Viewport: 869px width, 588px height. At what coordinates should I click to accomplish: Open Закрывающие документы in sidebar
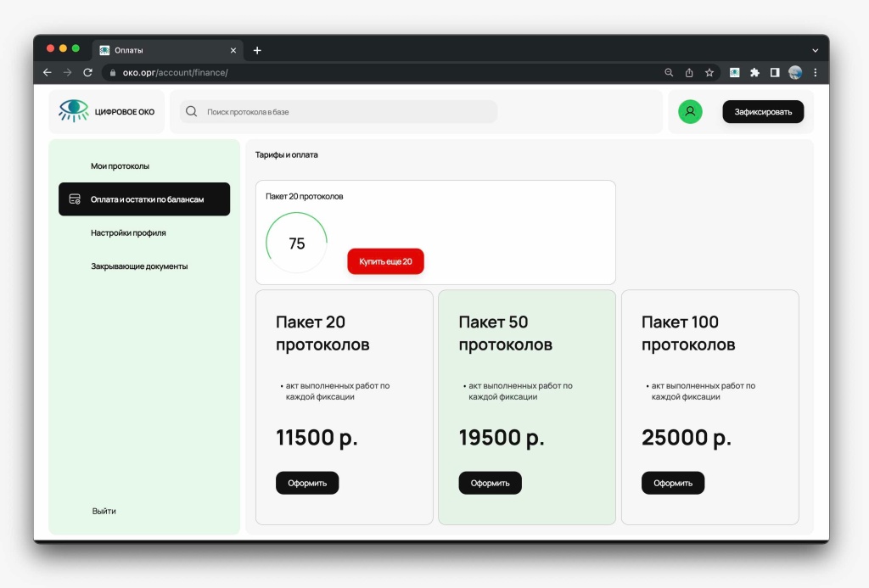click(x=139, y=266)
